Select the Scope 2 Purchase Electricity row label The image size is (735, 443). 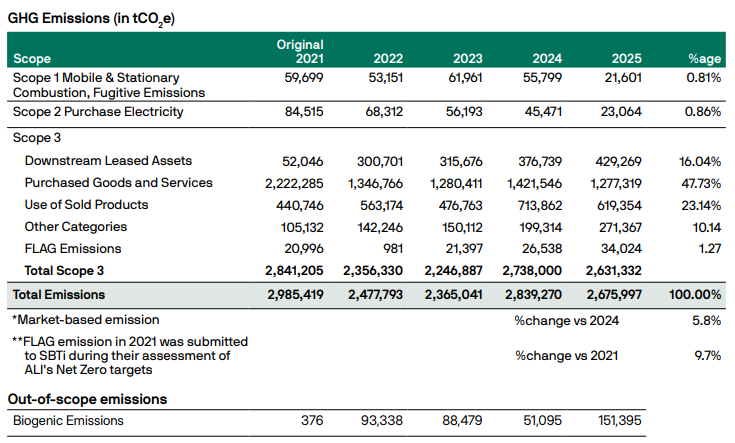tap(98, 112)
